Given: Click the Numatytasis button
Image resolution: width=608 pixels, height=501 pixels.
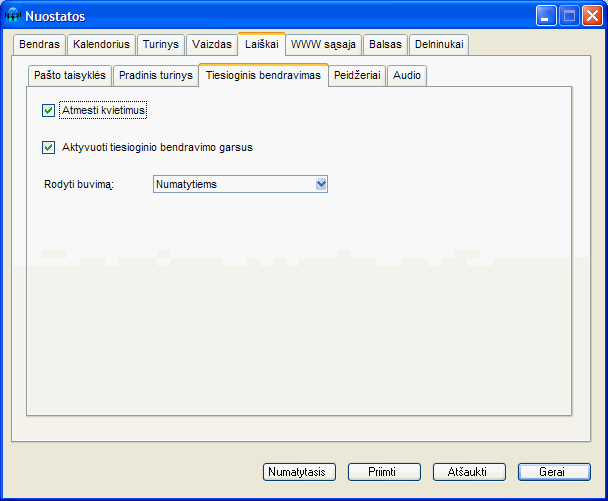Looking at the screenshot, I should click(x=300, y=472).
